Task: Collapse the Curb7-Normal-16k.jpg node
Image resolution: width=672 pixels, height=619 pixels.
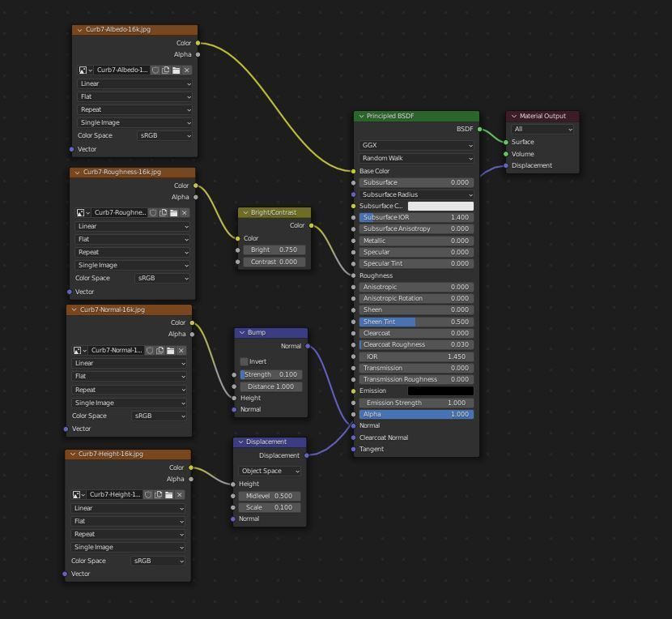Action: pyautogui.click(x=74, y=309)
